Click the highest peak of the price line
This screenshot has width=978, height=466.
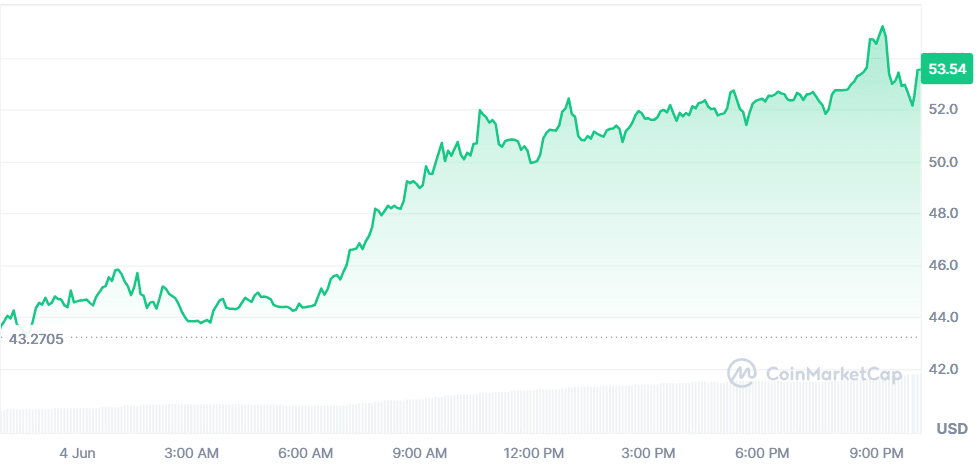(882, 27)
